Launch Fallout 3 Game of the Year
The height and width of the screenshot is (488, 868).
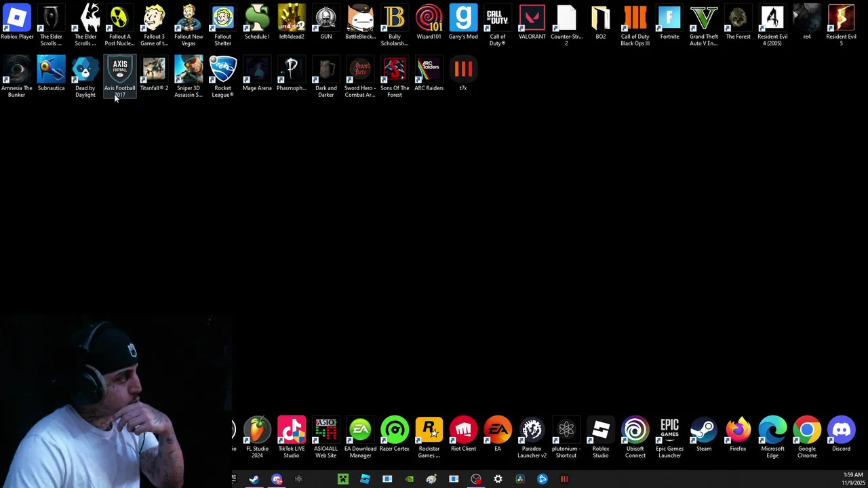point(154,26)
